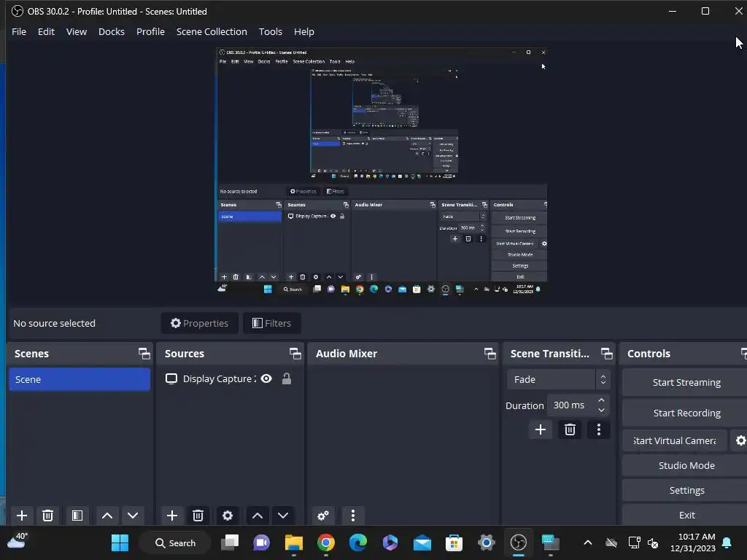Click the Properties button
This screenshot has width=747, height=560.
199,323
